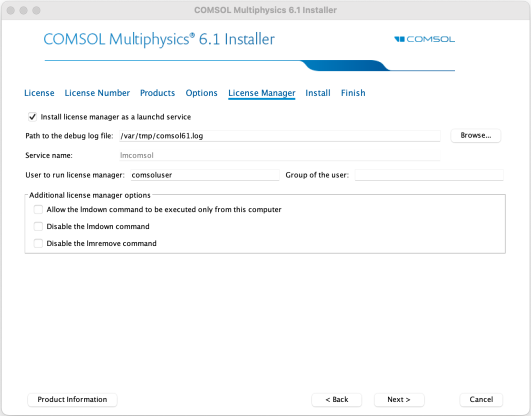The height and width of the screenshot is (416, 531).
Task: Go back with the < Back button
Action: point(337,399)
